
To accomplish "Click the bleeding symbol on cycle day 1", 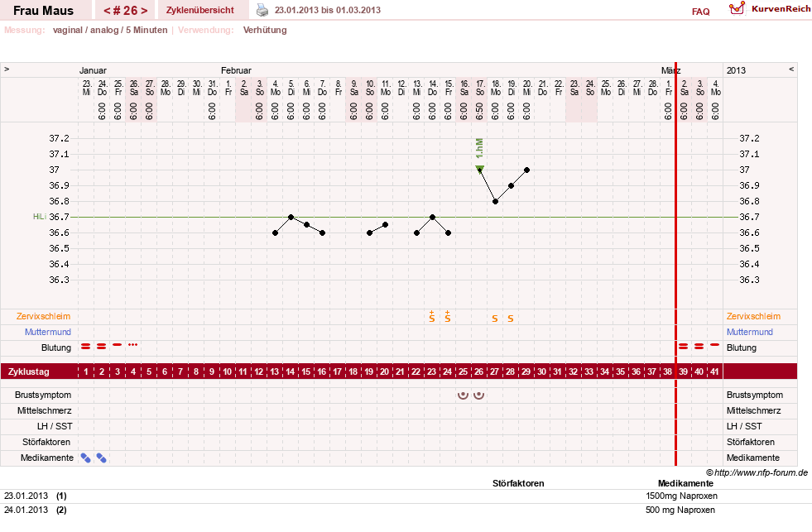I will (86, 346).
